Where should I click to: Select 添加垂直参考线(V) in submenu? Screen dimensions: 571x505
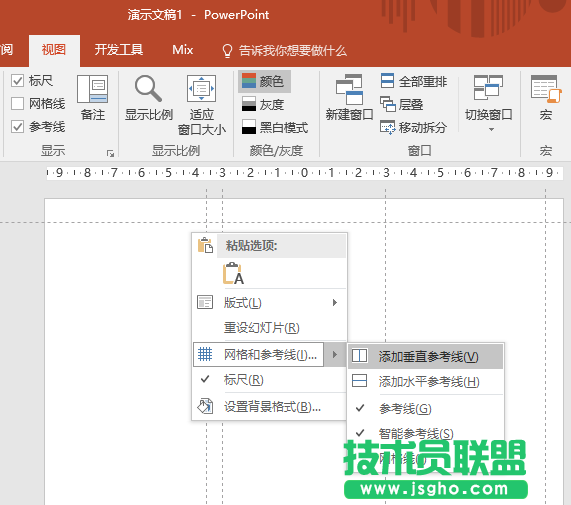425,356
